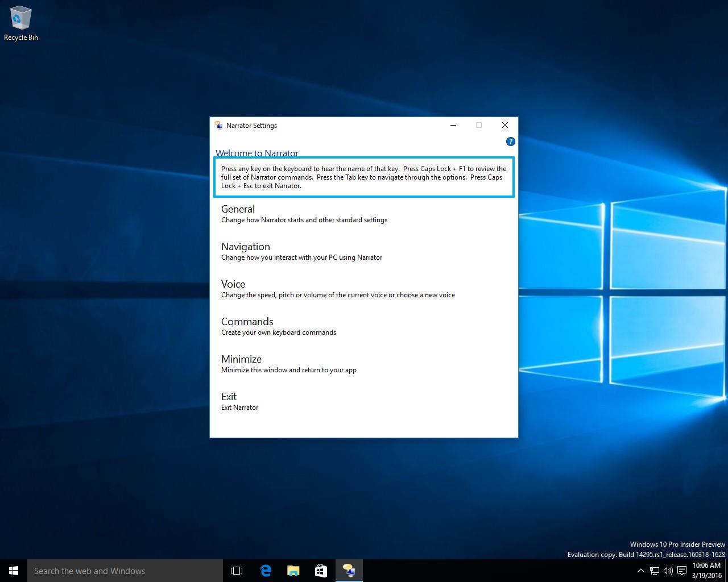Click the Show desktop button beside the clock
This screenshot has height=582, width=728.
(x=726, y=571)
